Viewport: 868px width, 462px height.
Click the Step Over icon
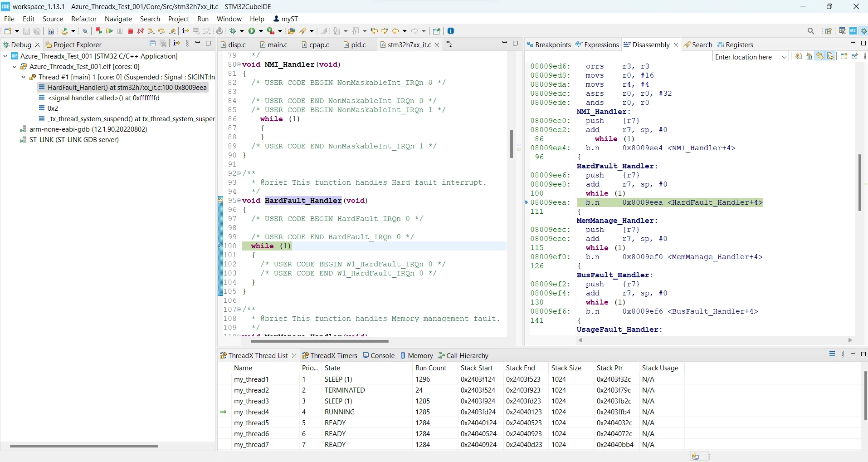coord(161,31)
